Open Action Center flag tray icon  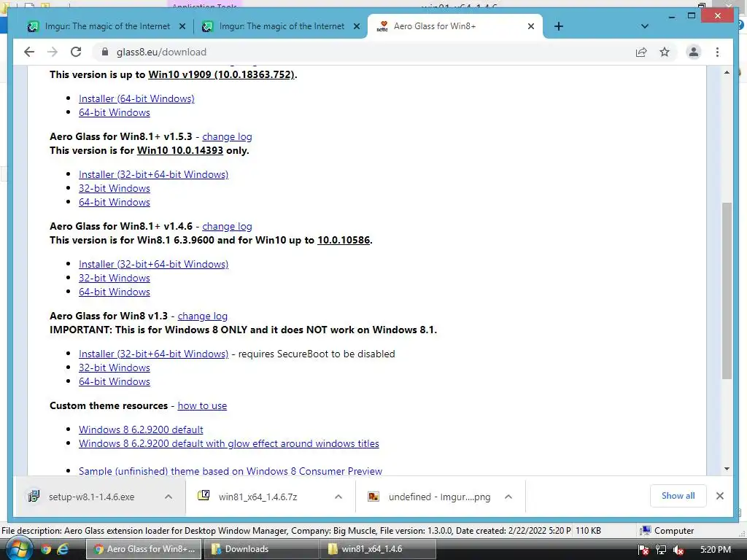pos(643,550)
